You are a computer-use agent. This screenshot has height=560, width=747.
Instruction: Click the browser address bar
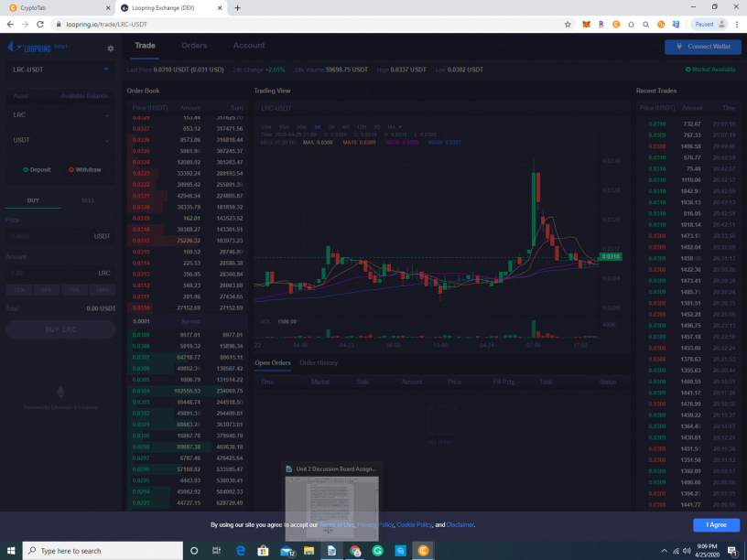tap(305, 25)
